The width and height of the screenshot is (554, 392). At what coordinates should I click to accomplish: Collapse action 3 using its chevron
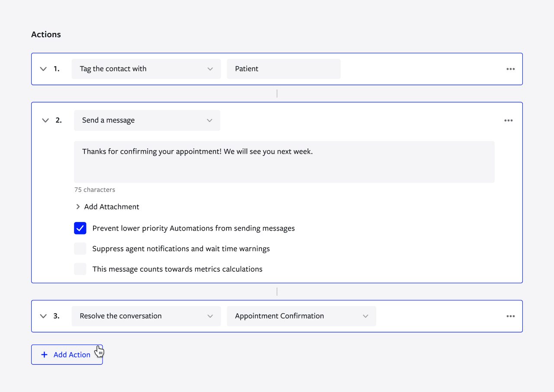tap(43, 316)
